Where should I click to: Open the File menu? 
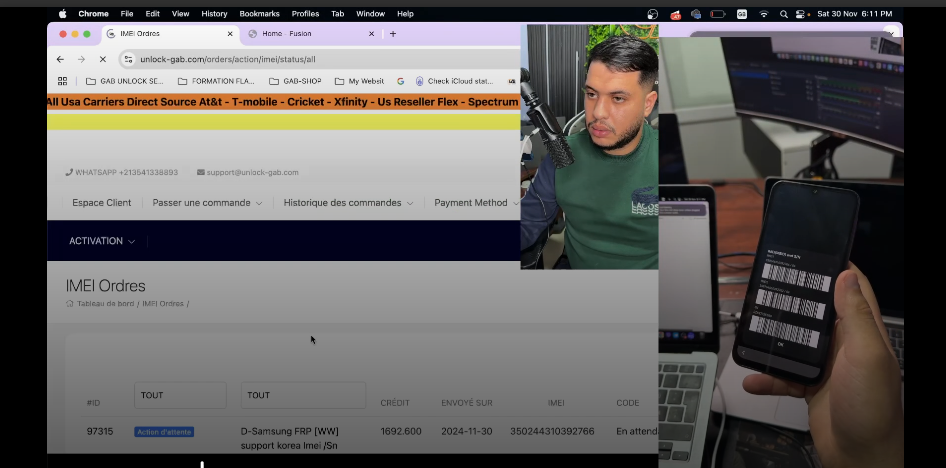pyautogui.click(x=127, y=14)
